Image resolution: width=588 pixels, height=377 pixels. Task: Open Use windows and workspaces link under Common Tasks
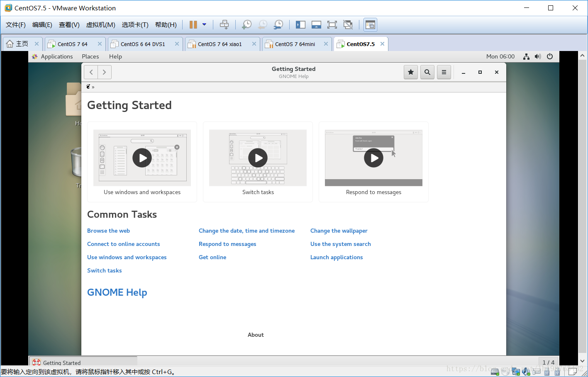tap(127, 258)
